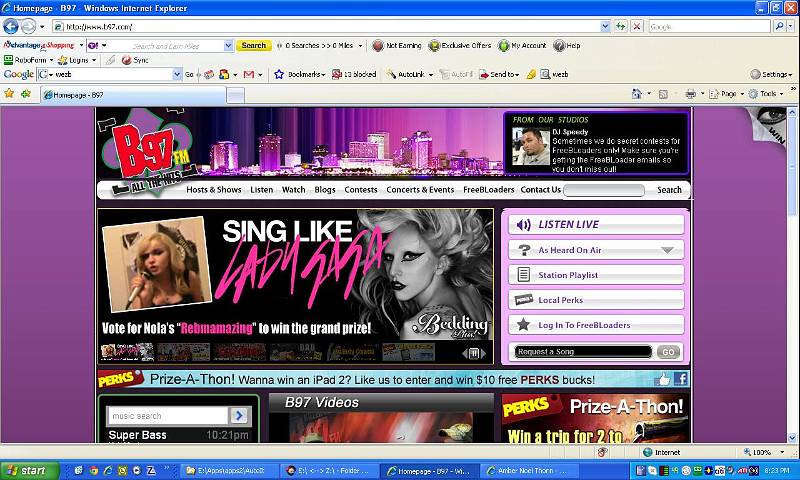Open My Account in Advantage toolbar
800x480 pixels.
pos(522,46)
